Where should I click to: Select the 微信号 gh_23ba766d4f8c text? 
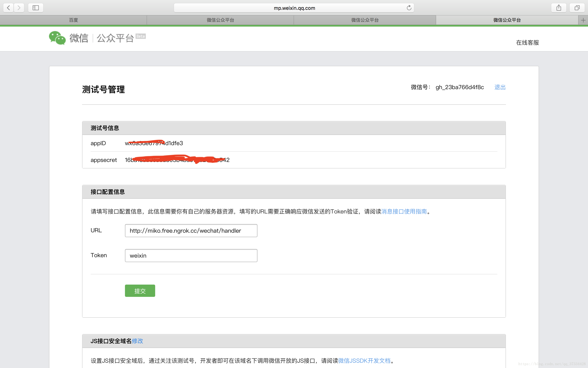tap(459, 87)
